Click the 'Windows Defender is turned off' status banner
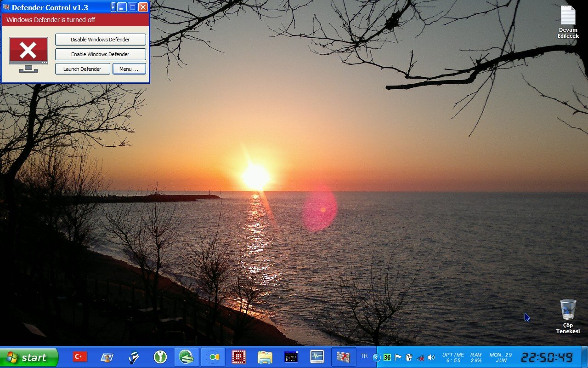 coord(75,20)
